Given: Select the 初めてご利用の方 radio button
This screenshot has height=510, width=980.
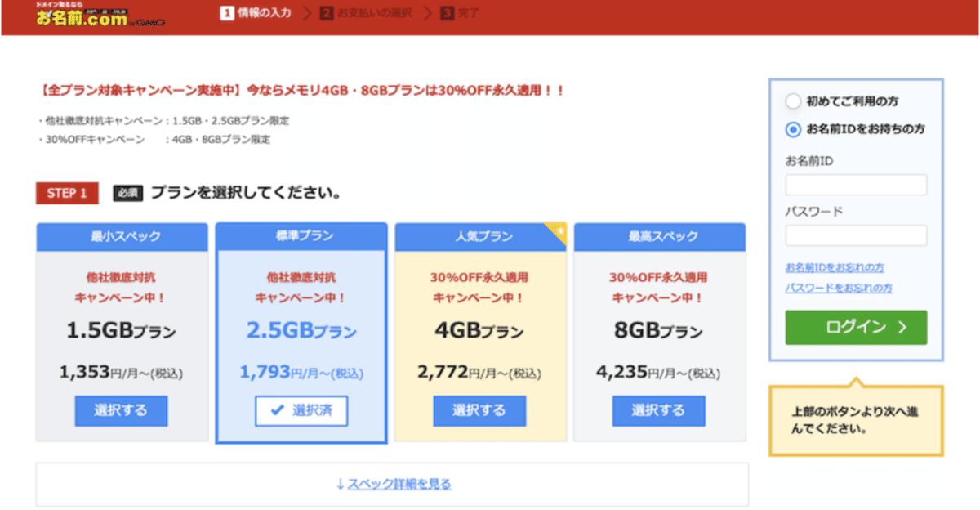Looking at the screenshot, I should click(x=791, y=101).
